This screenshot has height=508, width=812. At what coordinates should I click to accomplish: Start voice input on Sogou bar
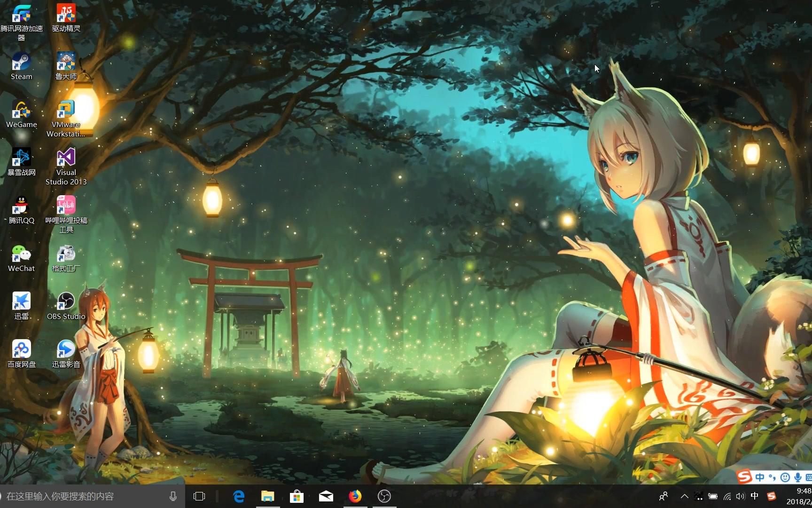click(x=797, y=477)
